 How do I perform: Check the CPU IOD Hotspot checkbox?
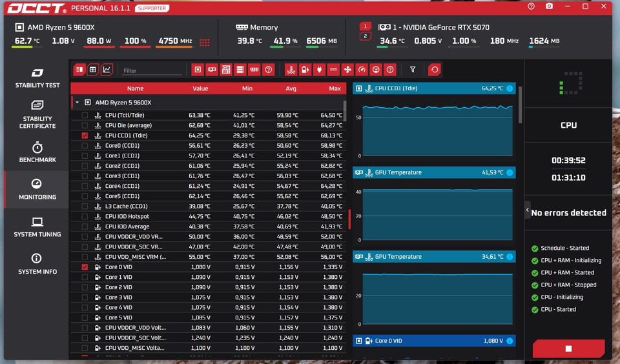pyautogui.click(x=85, y=217)
